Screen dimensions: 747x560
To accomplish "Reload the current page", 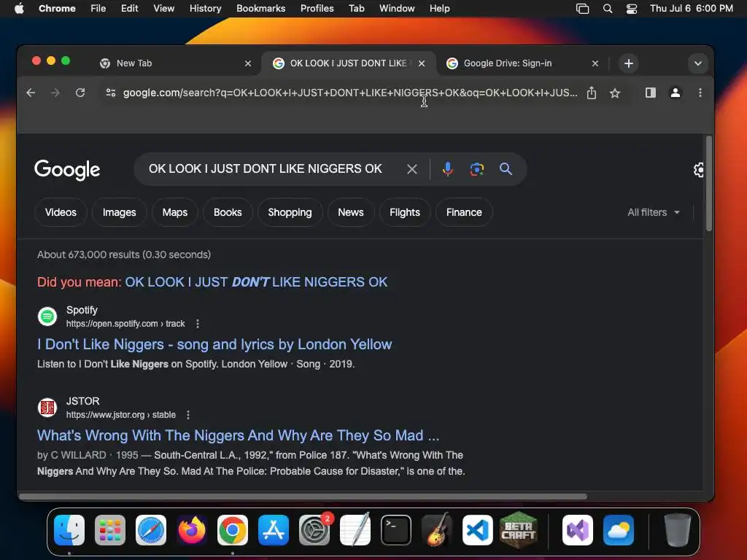I will coord(80,93).
